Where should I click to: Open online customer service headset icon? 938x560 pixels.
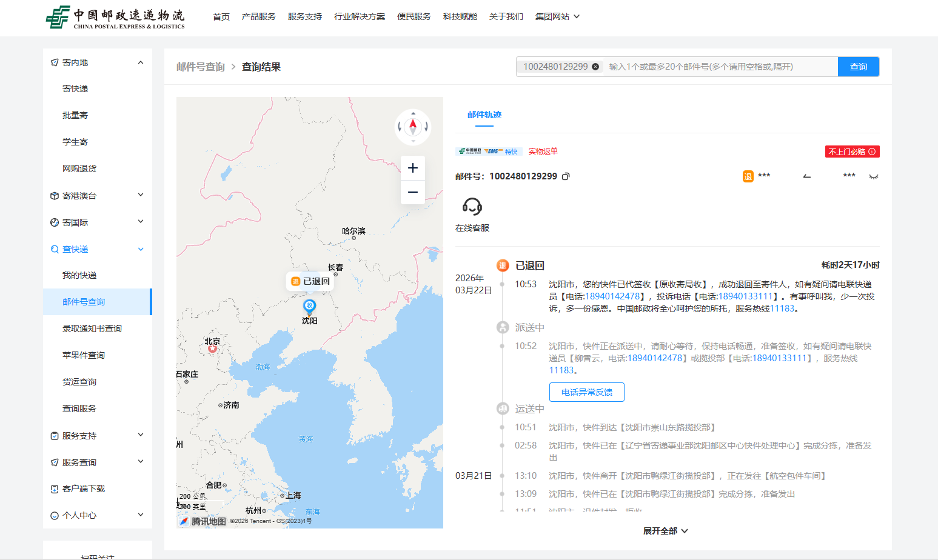coord(472,207)
